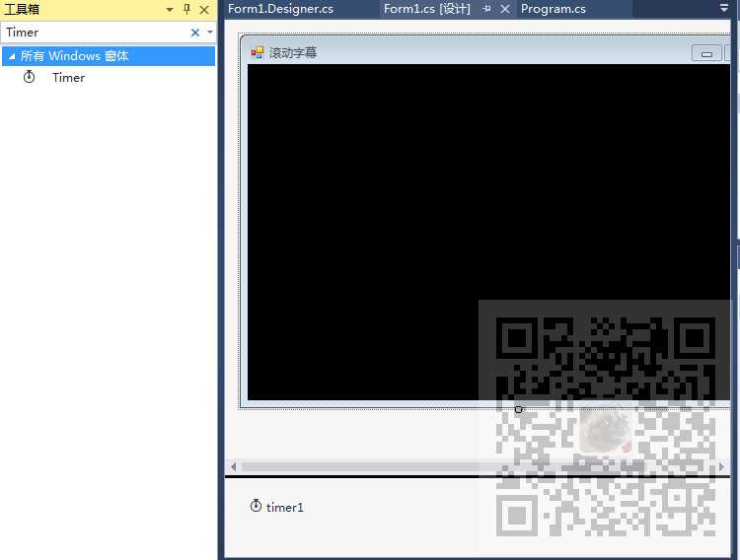The width and height of the screenshot is (740, 560).
Task: Open the toolbox search options dropdown
Action: point(210,33)
